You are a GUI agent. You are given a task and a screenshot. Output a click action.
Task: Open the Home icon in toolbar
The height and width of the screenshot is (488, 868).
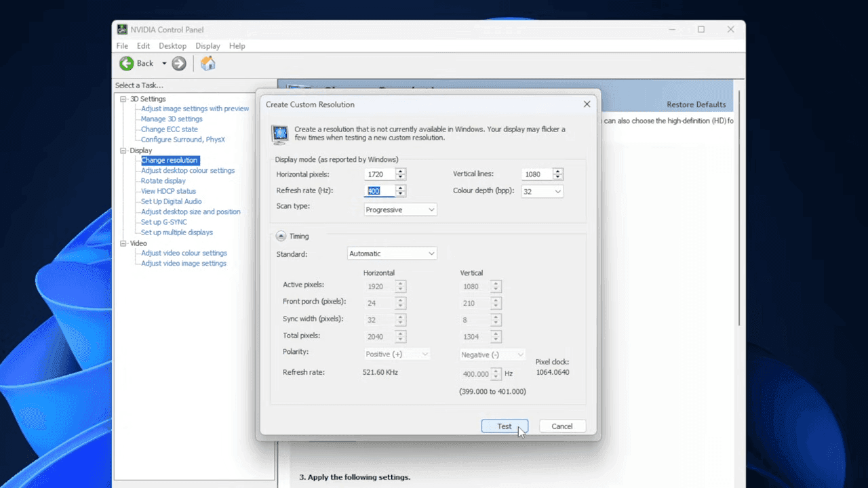tap(208, 63)
